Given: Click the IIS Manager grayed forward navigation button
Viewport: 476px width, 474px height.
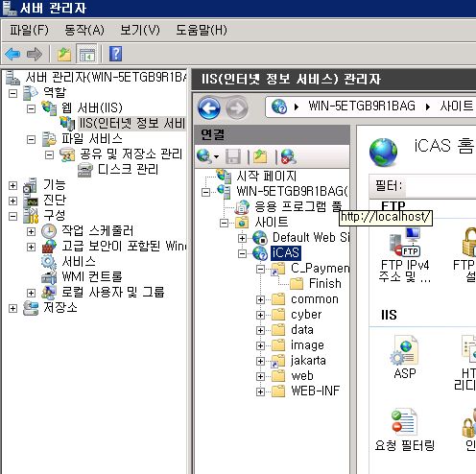Looking at the screenshot, I should point(237,108).
